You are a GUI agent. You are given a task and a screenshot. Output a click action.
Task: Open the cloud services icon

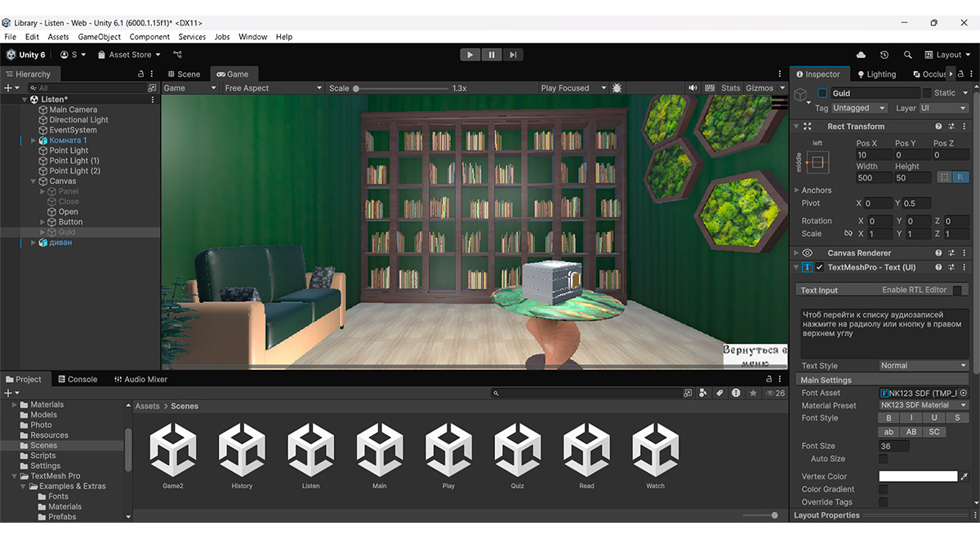[x=860, y=55]
